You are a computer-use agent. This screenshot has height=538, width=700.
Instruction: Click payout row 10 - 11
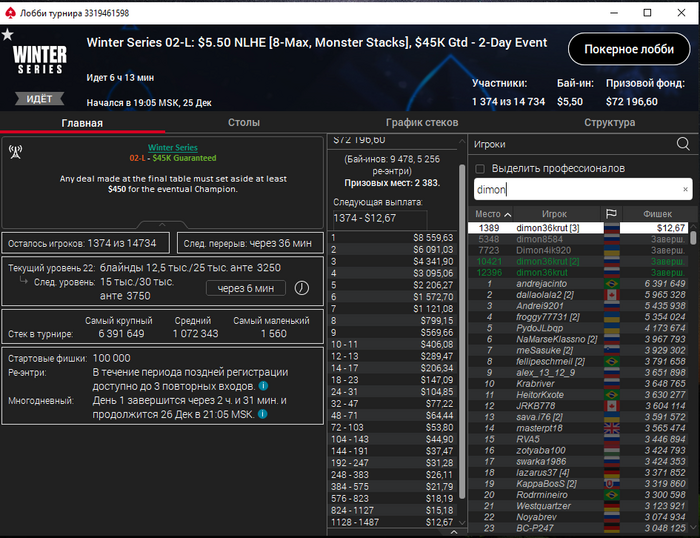(392, 344)
